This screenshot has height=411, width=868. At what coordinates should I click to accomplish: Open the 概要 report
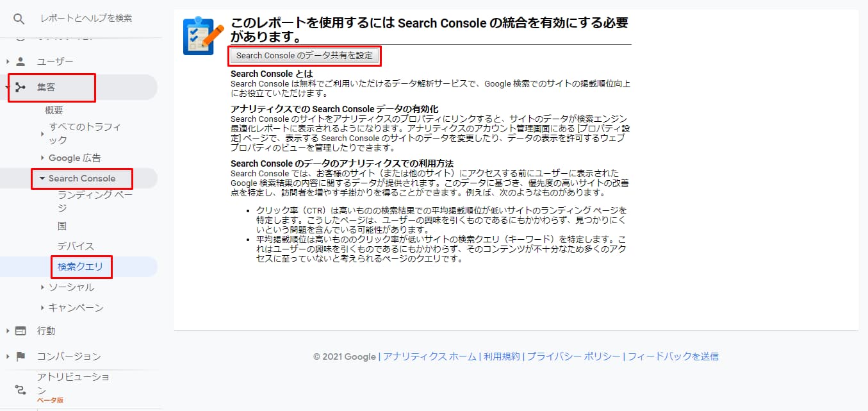click(x=54, y=110)
